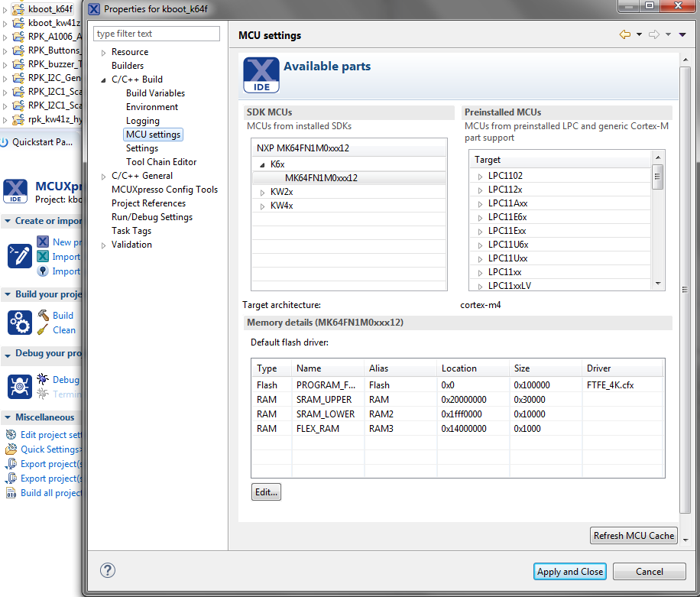The image size is (700, 597).
Task: Click the MCU settings page vertical scrollbar
Action: tap(685, 290)
